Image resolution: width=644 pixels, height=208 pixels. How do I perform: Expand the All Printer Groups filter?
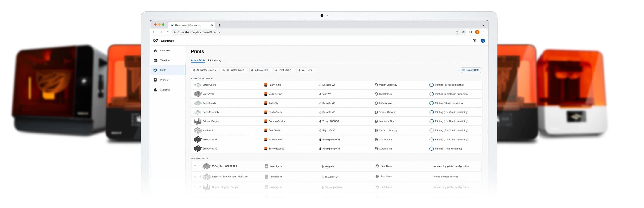[205, 70]
